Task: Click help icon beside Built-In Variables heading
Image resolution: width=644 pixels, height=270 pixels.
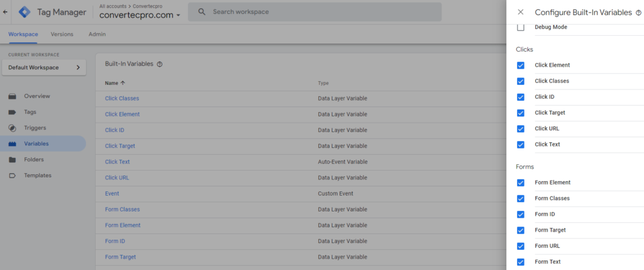Action: (160, 64)
